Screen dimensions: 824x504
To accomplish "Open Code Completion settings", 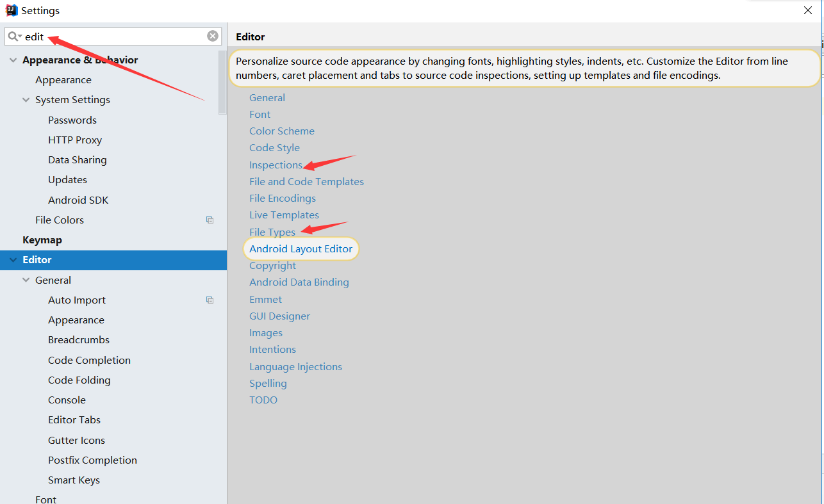I will (89, 361).
